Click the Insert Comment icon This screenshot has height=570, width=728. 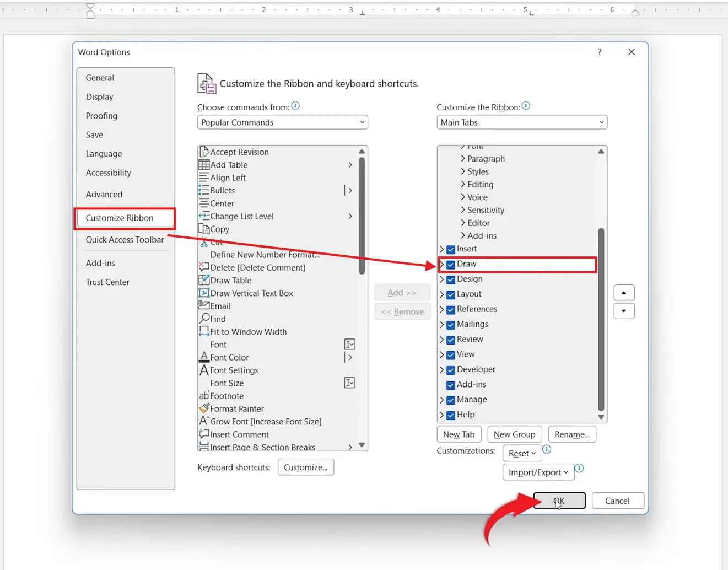[x=204, y=434]
